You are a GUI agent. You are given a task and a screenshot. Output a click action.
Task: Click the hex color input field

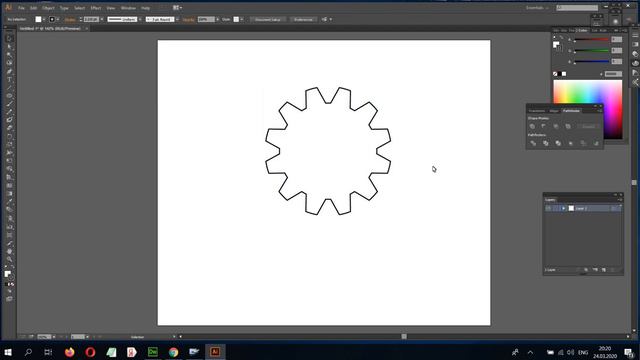pyautogui.click(x=613, y=74)
